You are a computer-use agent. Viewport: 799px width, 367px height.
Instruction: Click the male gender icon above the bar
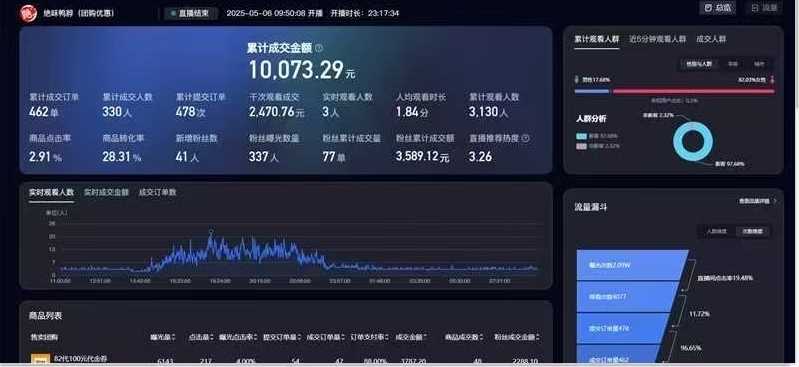(577, 80)
